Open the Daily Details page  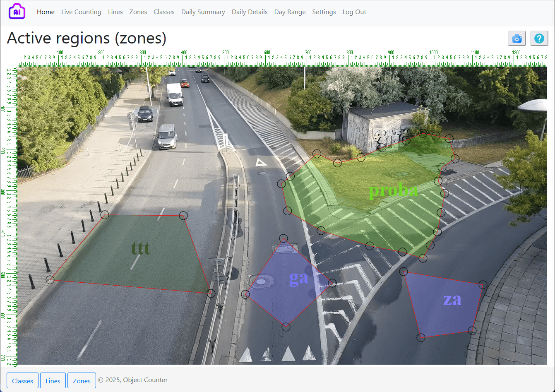coord(250,12)
